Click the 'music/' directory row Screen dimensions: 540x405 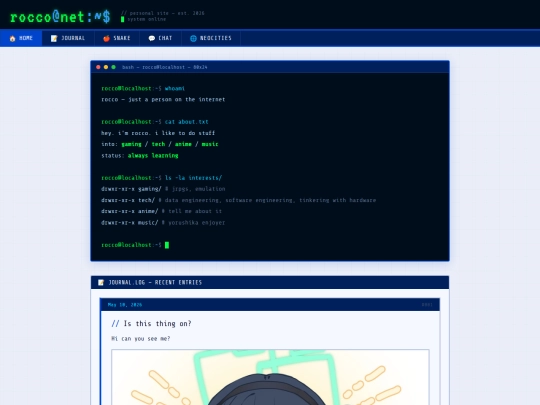pyautogui.click(x=163, y=223)
